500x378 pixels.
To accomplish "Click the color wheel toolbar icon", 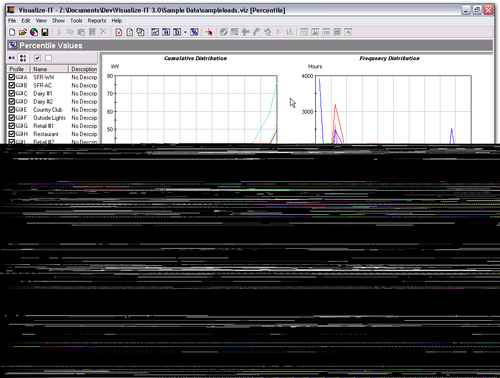I will coord(34,32).
